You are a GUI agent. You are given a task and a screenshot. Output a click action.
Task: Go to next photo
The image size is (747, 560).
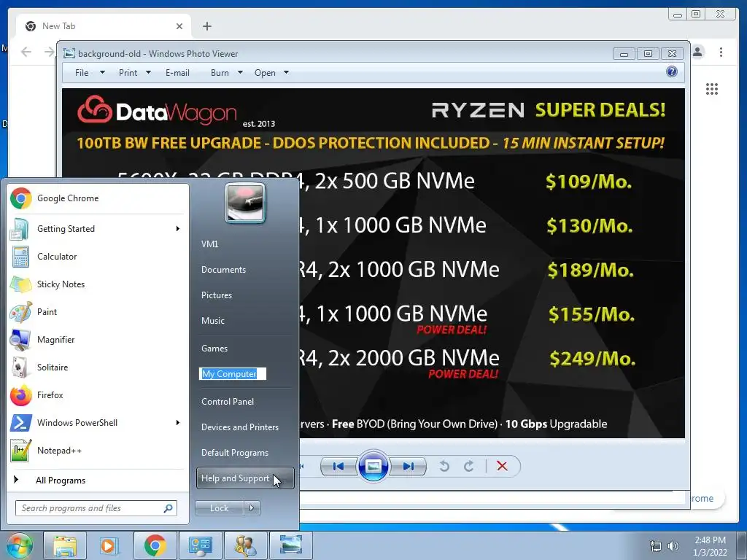(x=408, y=466)
